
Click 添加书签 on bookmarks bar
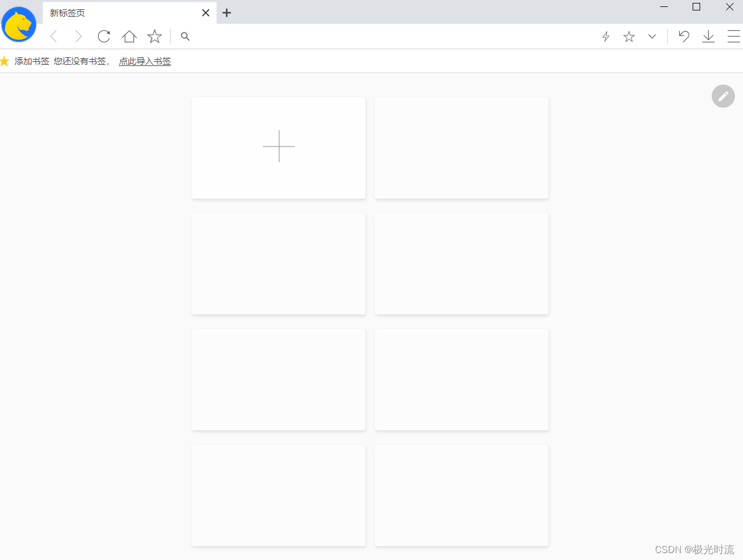pyautogui.click(x=32, y=61)
